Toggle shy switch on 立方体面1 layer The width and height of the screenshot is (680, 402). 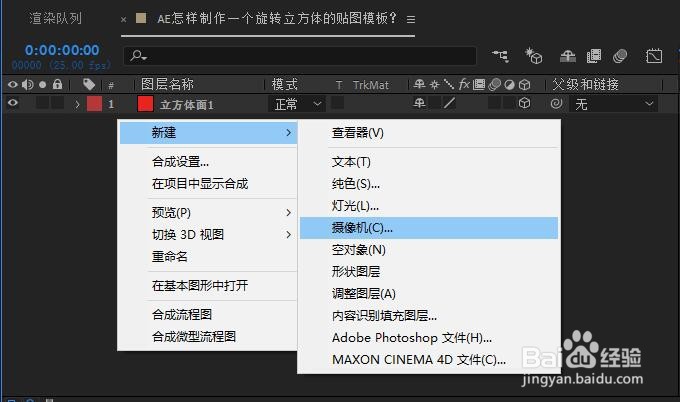[419, 103]
